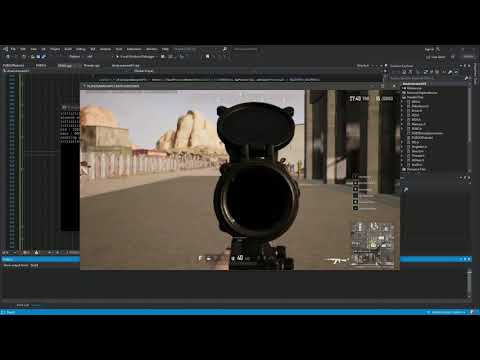Image resolution: width=480 pixels, height=360 pixels.
Task: Select the References node in Solution Explorer
Action: (414, 88)
